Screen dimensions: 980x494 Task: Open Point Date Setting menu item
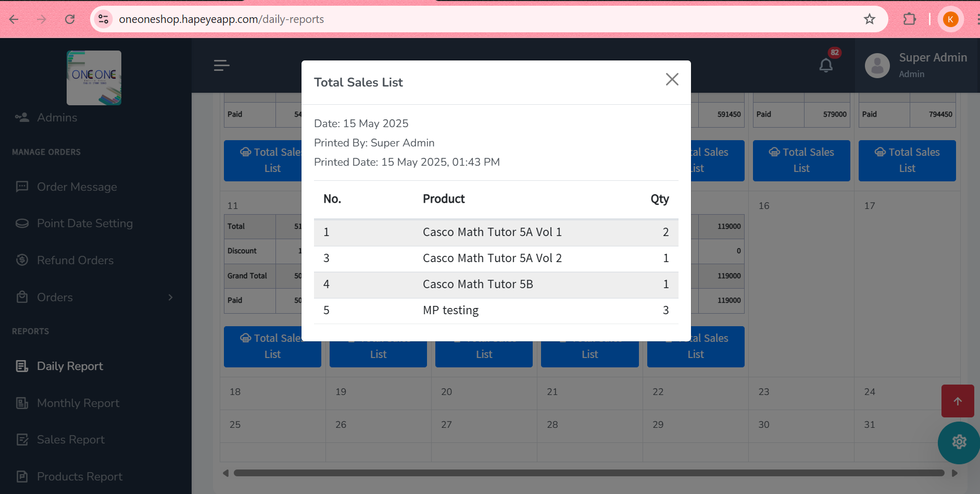pyautogui.click(x=84, y=223)
